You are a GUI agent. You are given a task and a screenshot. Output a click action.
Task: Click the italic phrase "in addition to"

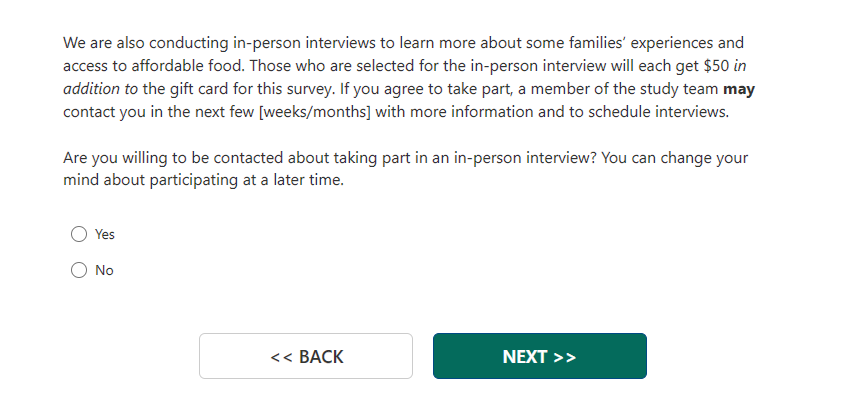click(100, 89)
